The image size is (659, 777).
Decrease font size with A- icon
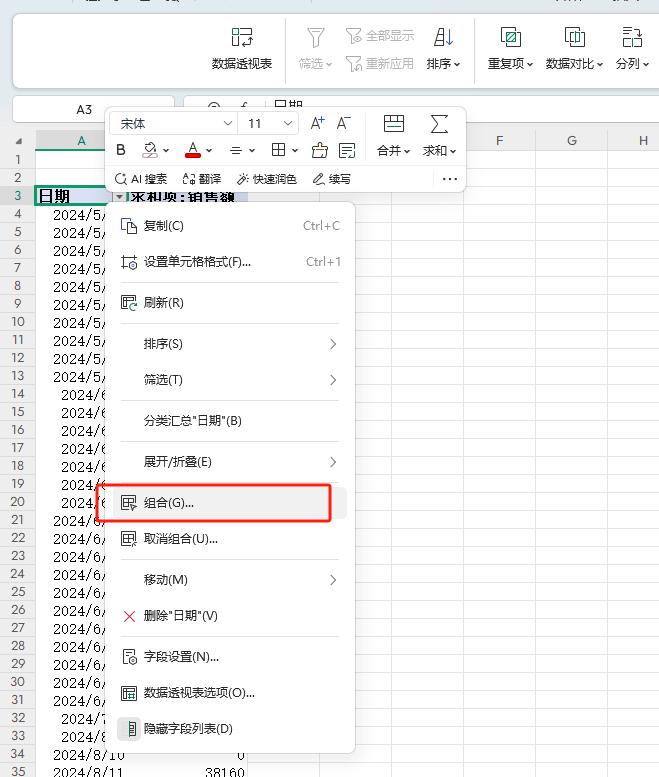click(343, 123)
